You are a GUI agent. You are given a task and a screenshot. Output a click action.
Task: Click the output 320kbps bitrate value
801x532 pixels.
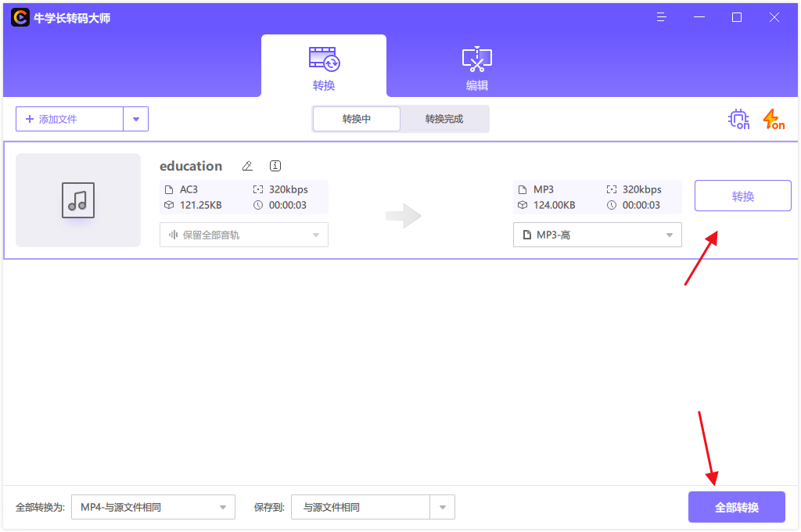coord(642,189)
